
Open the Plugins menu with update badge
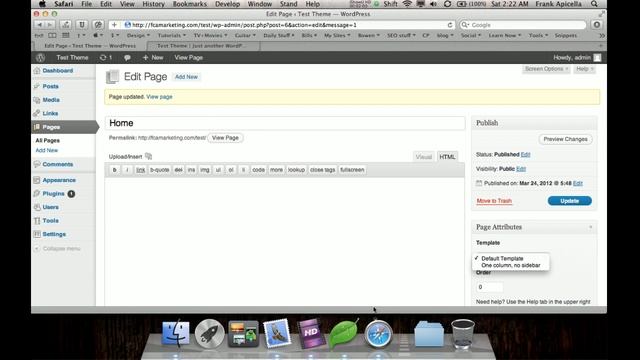pos(53,194)
